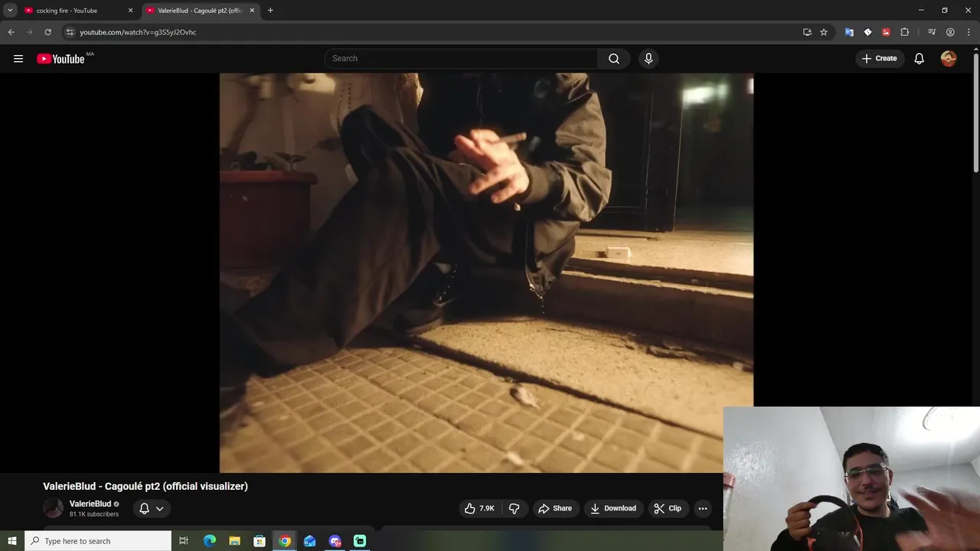Viewport: 980px width, 551px height.
Task: Expand the tab search dropdown
Action: (x=10, y=11)
